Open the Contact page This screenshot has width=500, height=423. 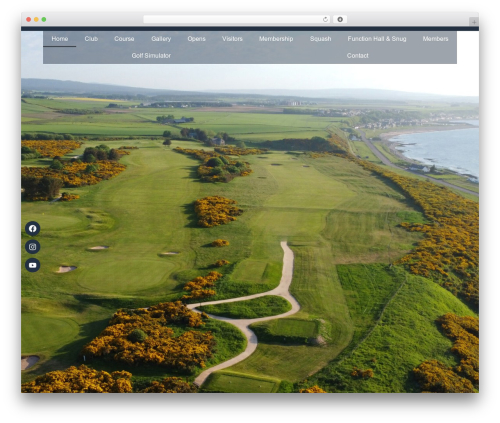pos(357,55)
